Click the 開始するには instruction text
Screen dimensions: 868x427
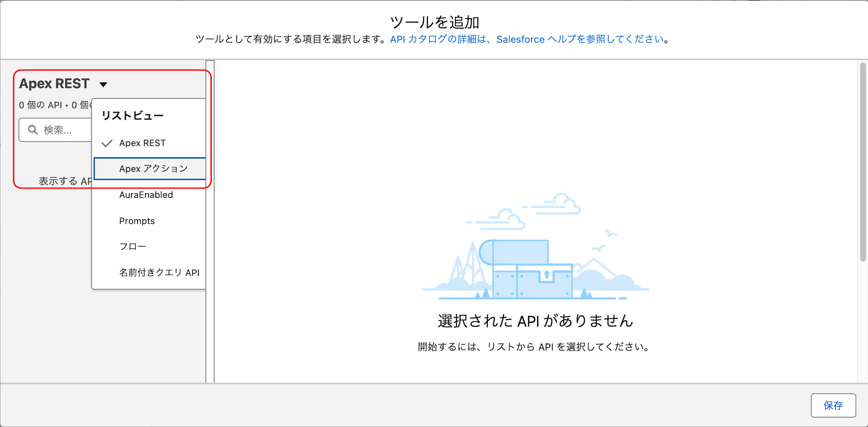pyautogui.click(x=534, y=347)
